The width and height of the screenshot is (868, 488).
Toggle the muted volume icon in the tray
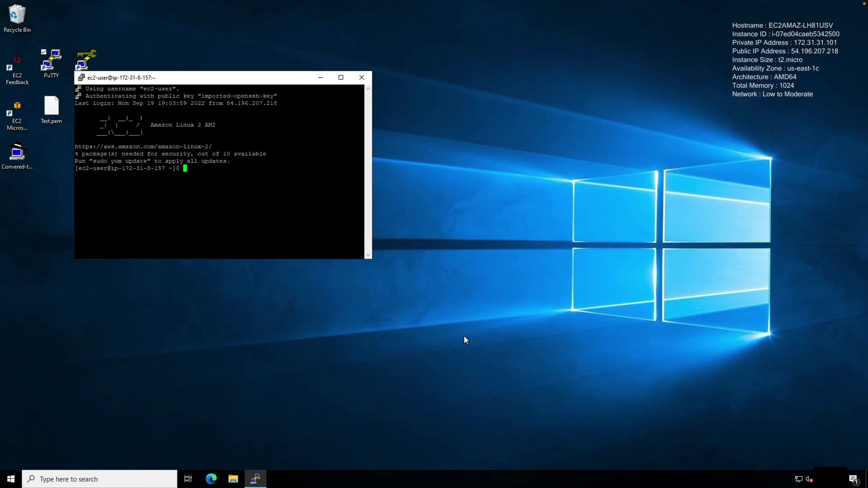[x=809, y=479]
